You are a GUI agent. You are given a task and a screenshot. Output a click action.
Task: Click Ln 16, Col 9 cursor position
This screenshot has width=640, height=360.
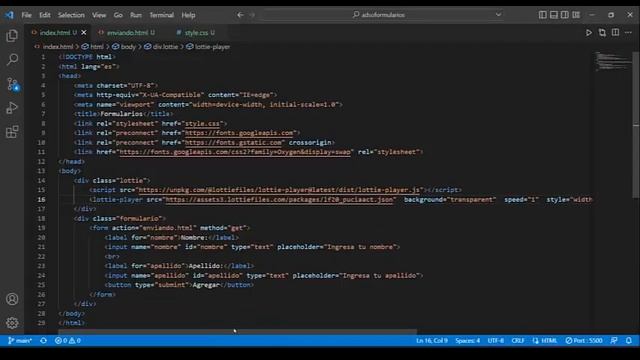432,340
